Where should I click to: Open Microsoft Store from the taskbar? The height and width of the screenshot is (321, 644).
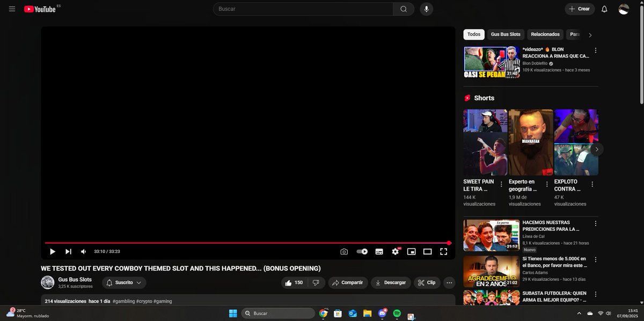point(338,313)
